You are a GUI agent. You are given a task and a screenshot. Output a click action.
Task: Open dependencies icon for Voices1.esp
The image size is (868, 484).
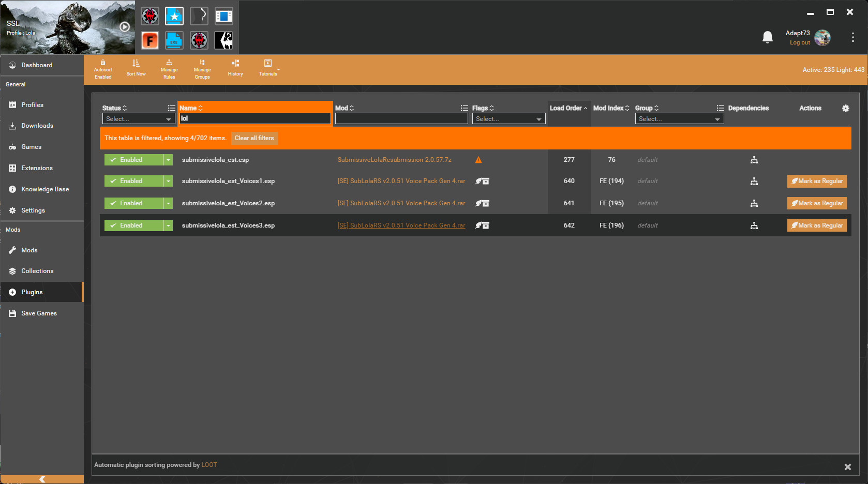tap(754, 181)
